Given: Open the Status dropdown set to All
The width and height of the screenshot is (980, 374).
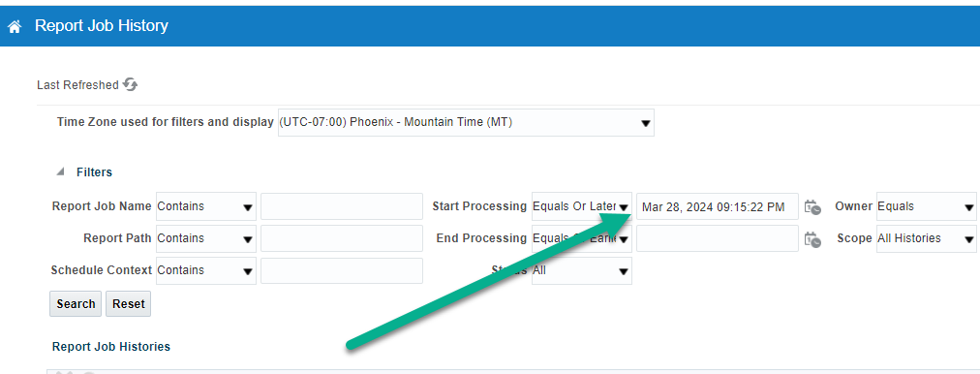Looking at the screenshot, I should [x=581, y=270].
